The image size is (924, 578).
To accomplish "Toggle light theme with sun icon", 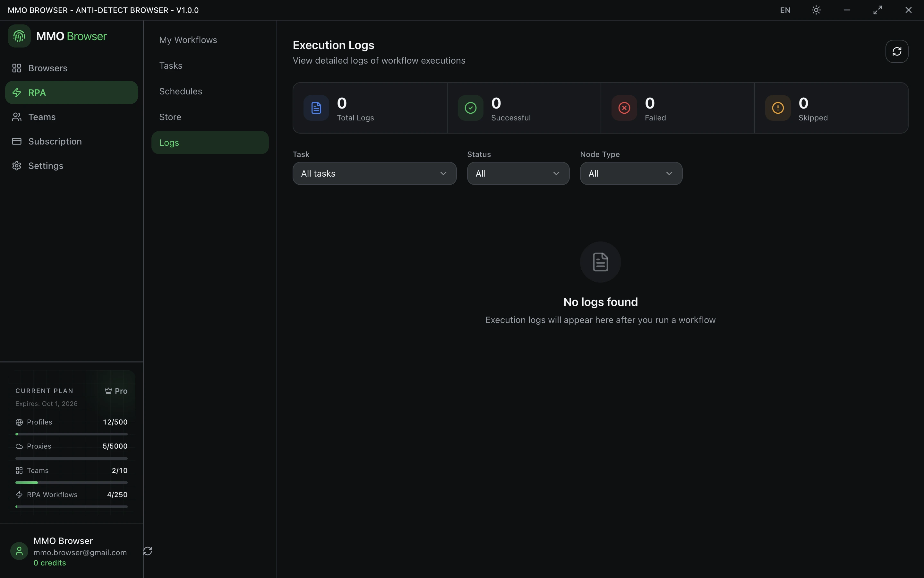I will [816, 10].
